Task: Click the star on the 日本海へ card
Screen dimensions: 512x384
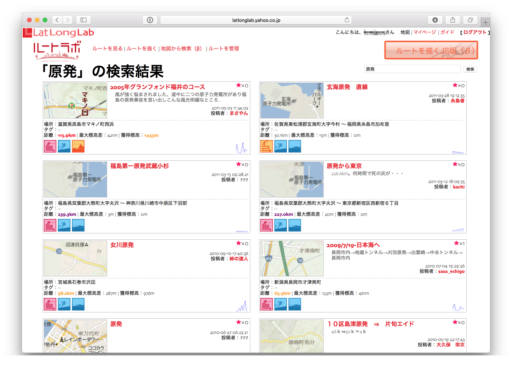Action: click(x=456, y=243)
